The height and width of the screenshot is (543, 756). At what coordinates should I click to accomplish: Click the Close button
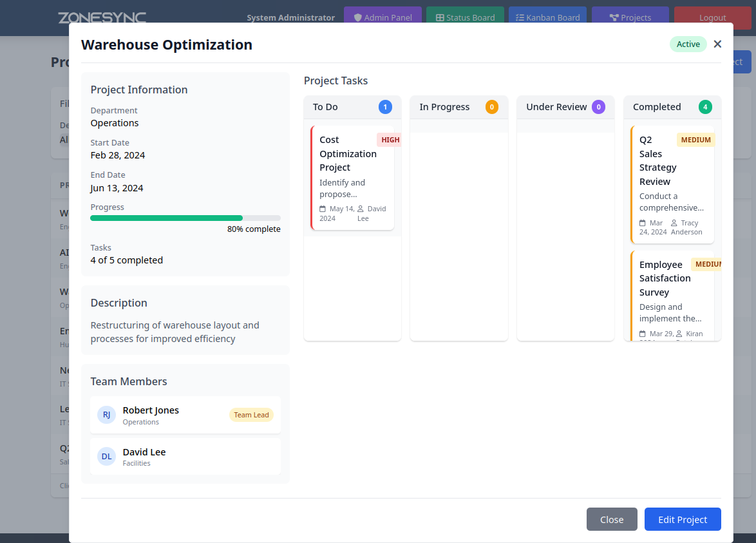[x=612, y=519]
